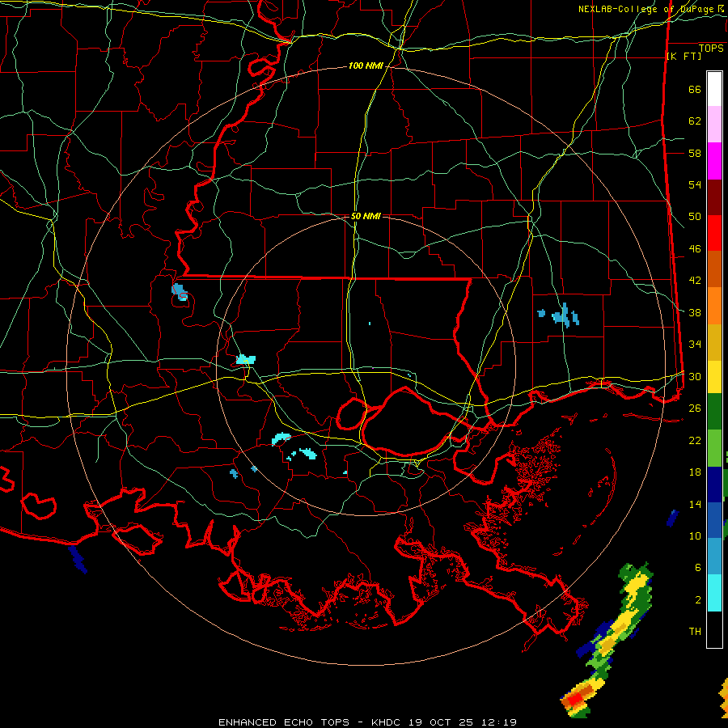This screenshot has height=728, width=728.
Task: Select the light pink legend color band
Action: [x=714, y=125]
